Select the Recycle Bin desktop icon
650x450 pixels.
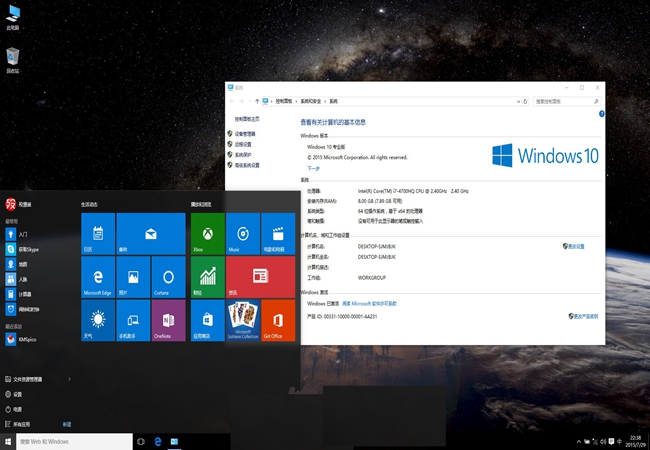tap(13, 60)
